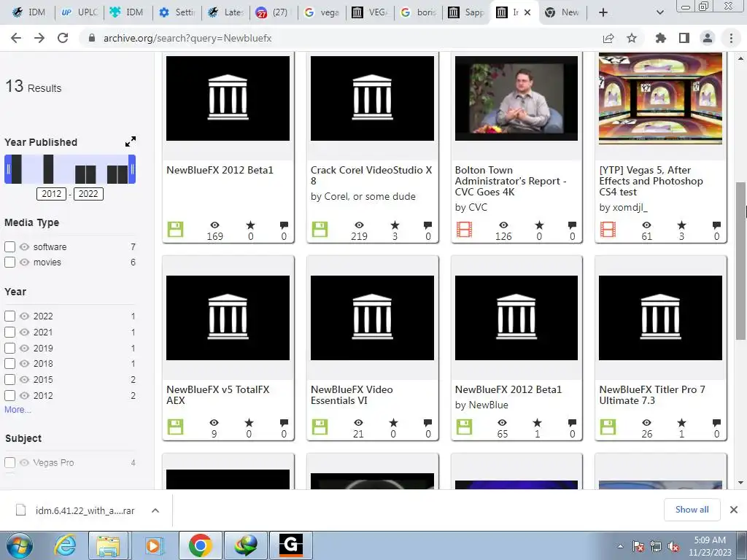Viewport: 747px width, 560px height.
Task: Switch to the Sapp archive tab
Action: [x=467, y=12]
